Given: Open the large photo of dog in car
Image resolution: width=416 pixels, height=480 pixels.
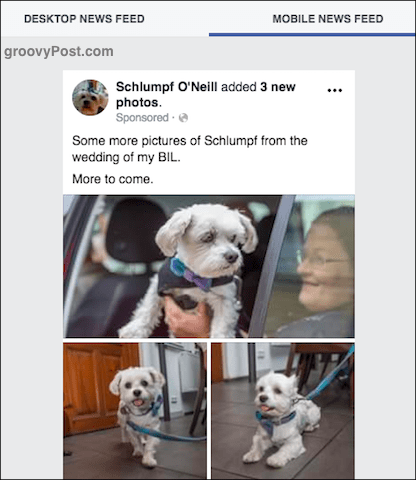Looking at the screenshot, I should [x=209, y=266].
